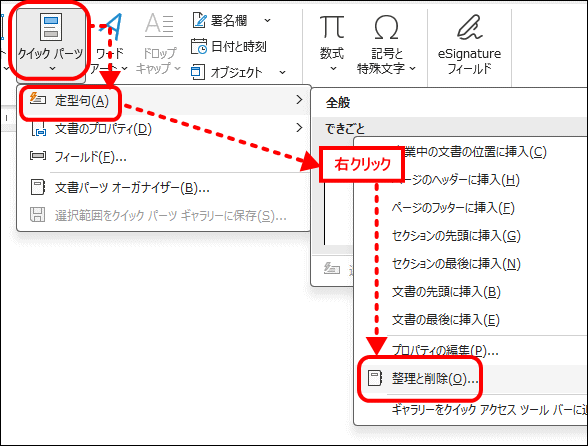Image resolution: width=588 pixels, height=446 pixels.
Task: Click the ワードアート (WordArt) icon
Action: click(x=111, y=26)
